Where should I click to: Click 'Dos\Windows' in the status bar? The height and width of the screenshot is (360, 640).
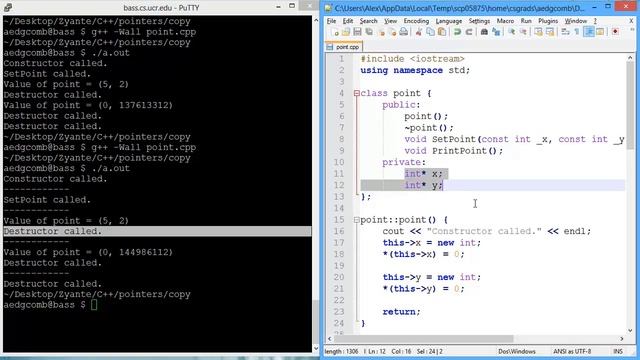point(517,351)
